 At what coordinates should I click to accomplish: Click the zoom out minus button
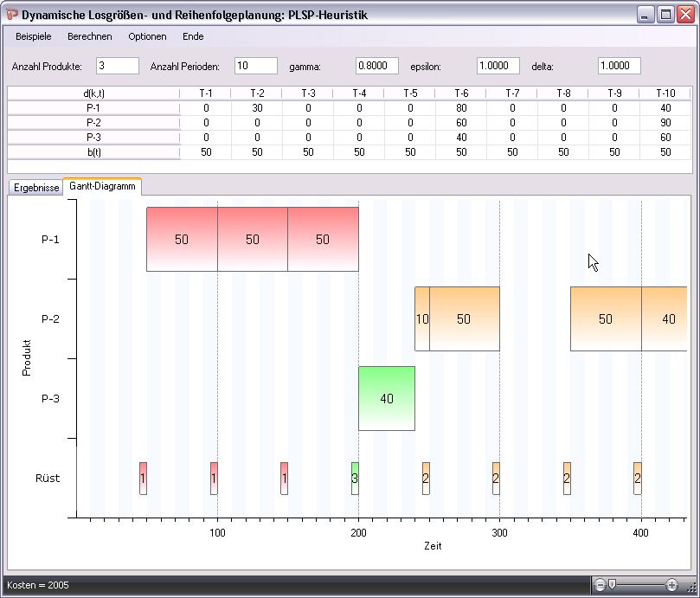(x=600, y=585)
